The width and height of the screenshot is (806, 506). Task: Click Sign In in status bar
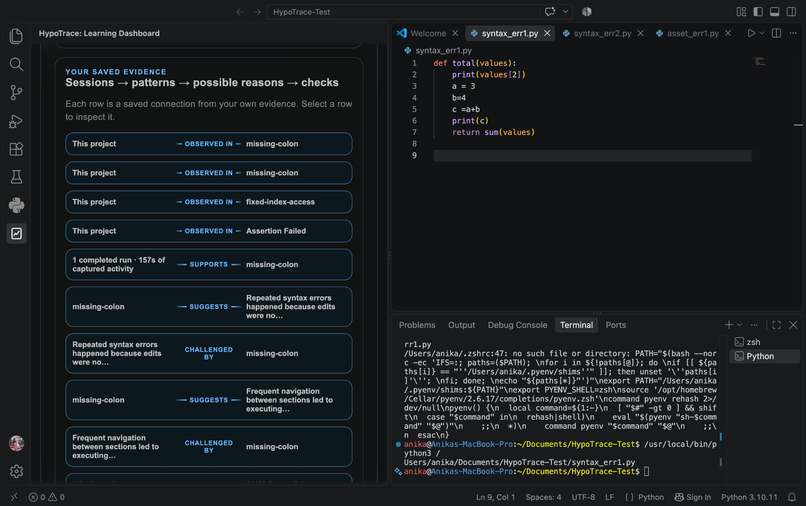tap(692, 497)
